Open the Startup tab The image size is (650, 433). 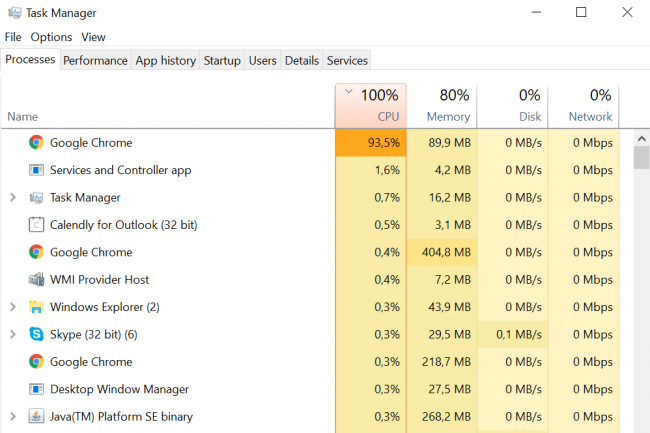coord(222,60)
